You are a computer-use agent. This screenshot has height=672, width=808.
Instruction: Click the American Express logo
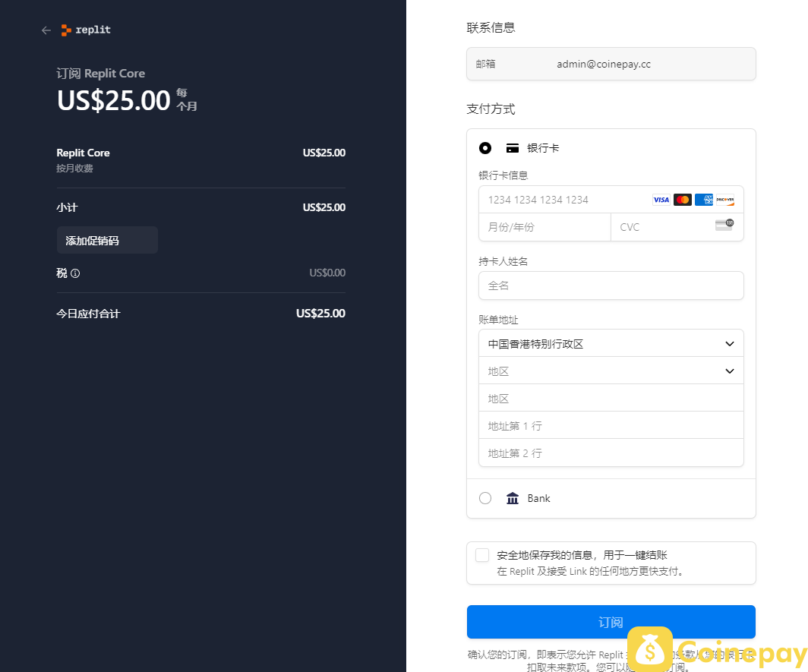coord(704,200)
